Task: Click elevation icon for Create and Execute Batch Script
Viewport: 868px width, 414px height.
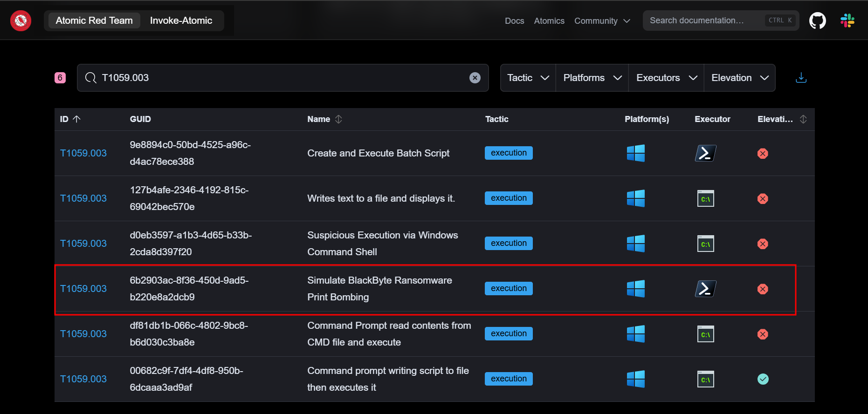Action: pos(763,154)
